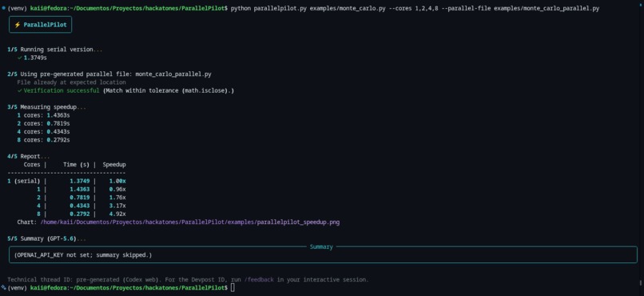Click the 0.2792 time cell in table
The width and height of the screenshot is (644, 296).
(x=80, y=214)
